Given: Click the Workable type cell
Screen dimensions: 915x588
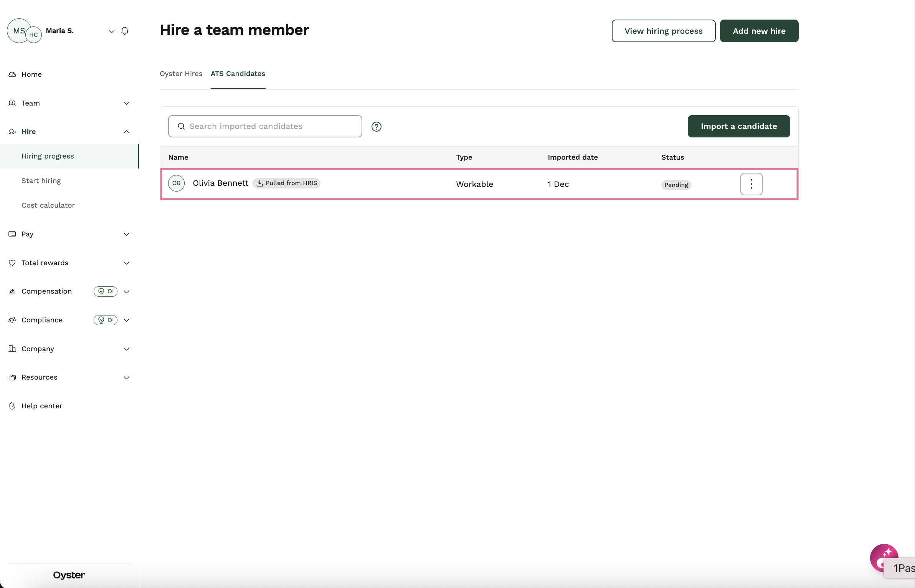Looking at the screenshot, I should click(x=474, y=184).
